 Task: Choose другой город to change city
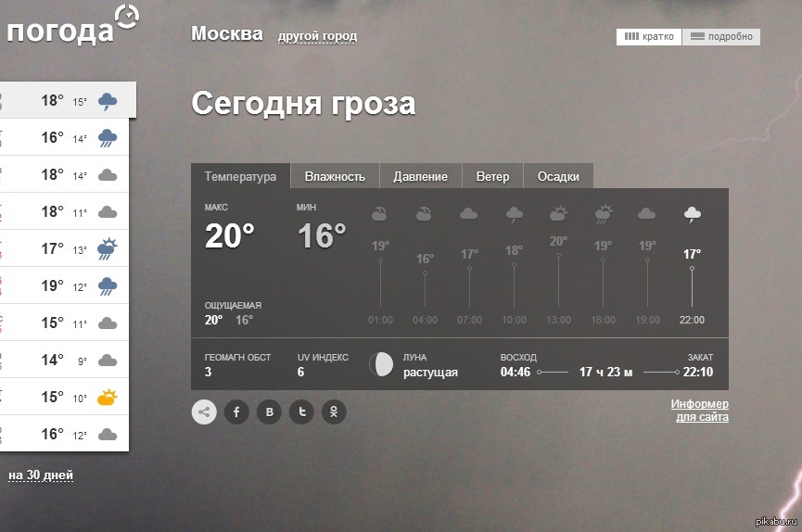coord(317,37)
